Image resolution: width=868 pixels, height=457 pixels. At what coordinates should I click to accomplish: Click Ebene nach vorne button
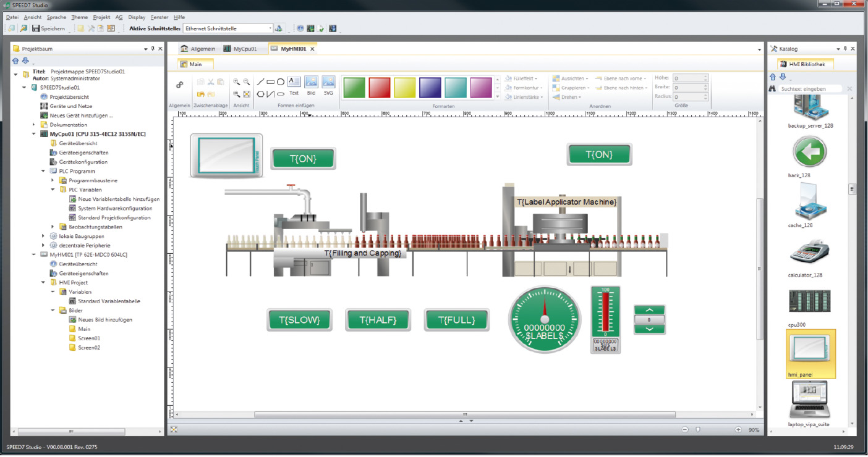pos(621,78)
